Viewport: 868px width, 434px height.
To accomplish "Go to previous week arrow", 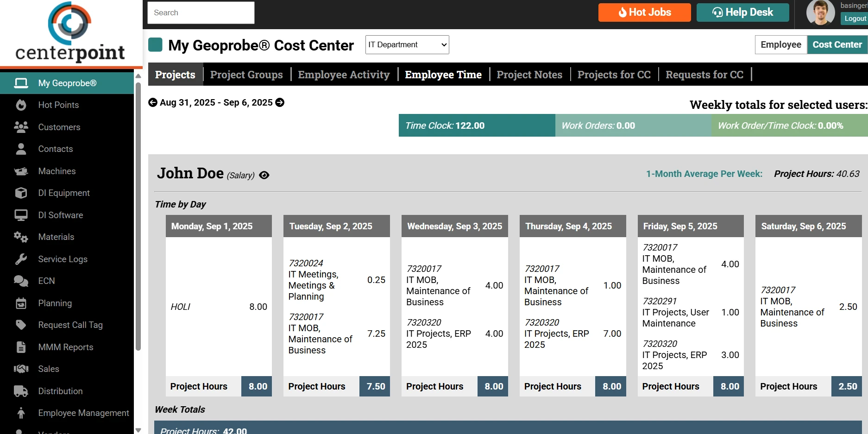I will [152, 102].
